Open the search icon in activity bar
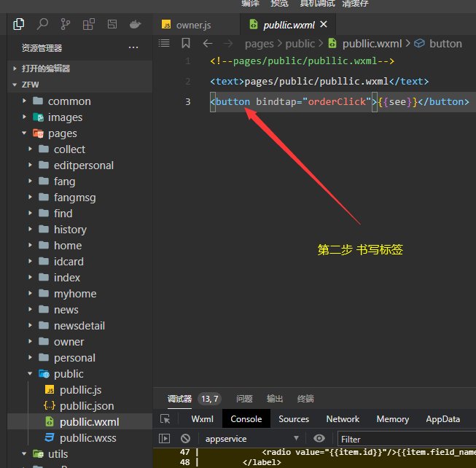 point(43,25)
